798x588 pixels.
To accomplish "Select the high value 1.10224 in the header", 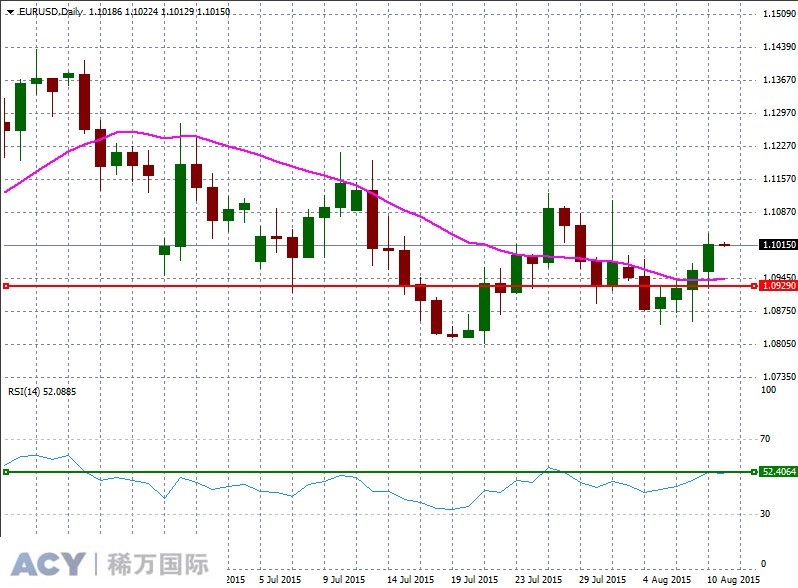I will click(x=141, y=11).
